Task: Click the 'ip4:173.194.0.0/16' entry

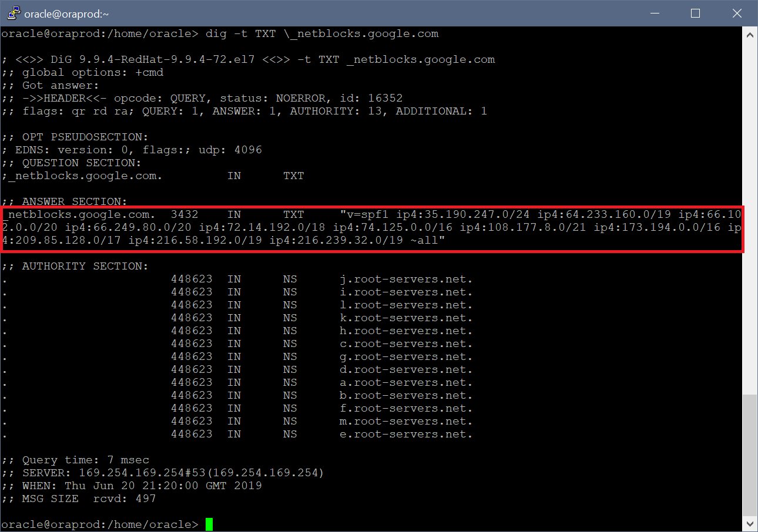Action: coord(658,227)
